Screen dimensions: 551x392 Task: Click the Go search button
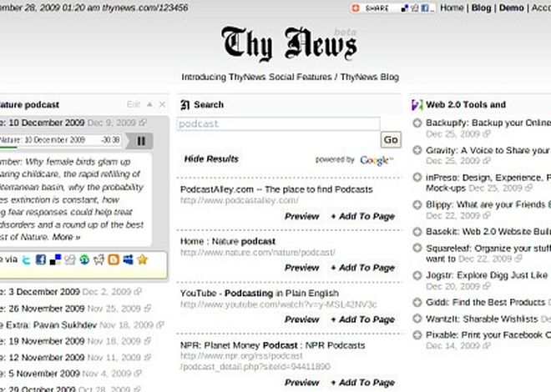[x=391, y=139]
